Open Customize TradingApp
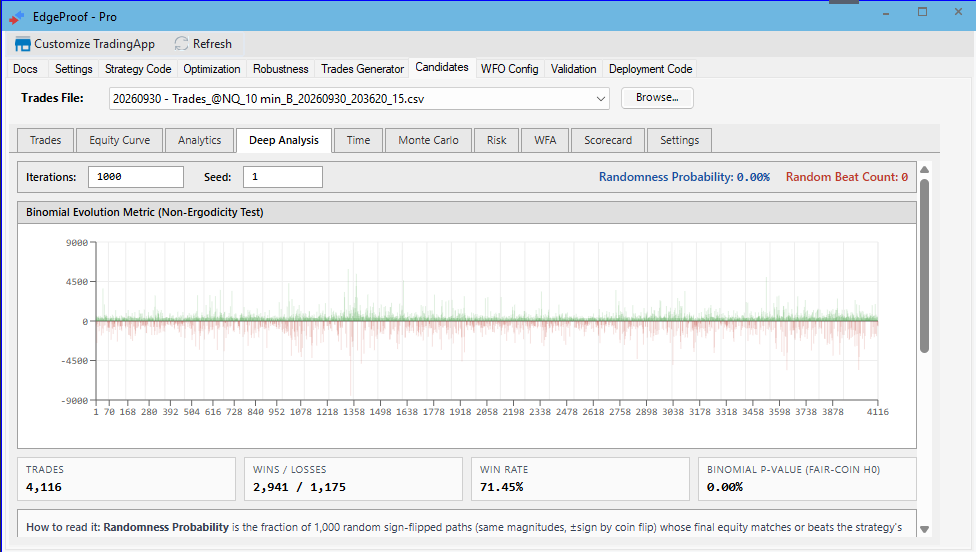Screen dimensions: 976x552 (85, 44)
